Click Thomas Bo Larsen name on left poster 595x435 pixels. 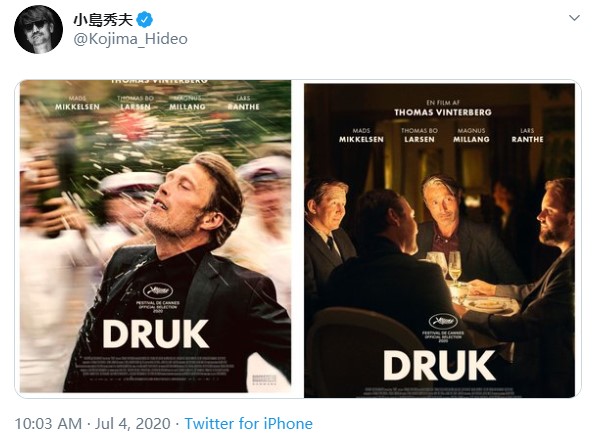point(135,103)
